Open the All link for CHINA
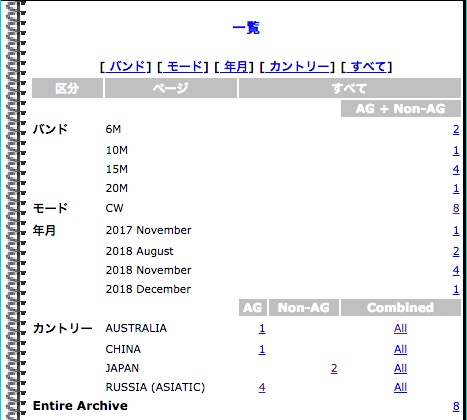Screen dimensions: 467x420 [400, 349]
